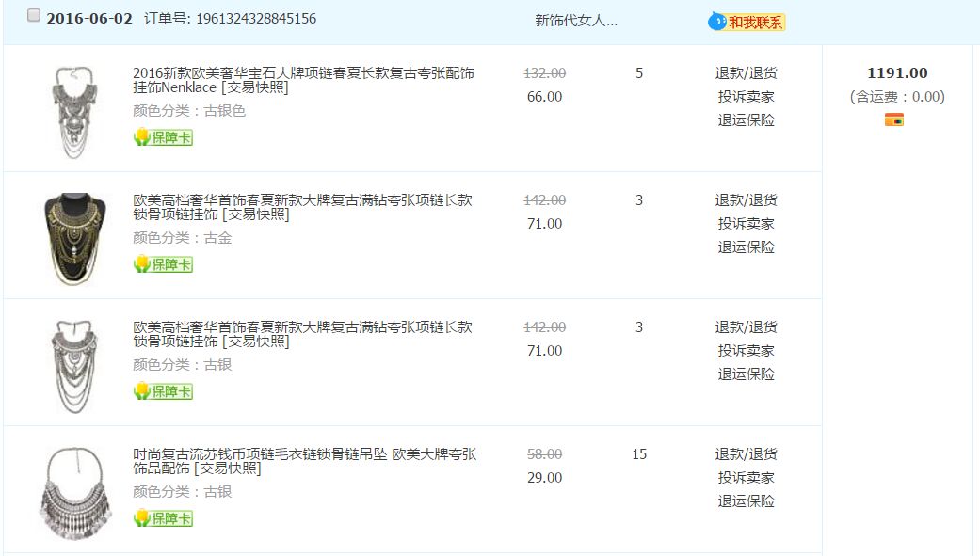Click 投诉卖家 for the first necklace

(746, 97)
